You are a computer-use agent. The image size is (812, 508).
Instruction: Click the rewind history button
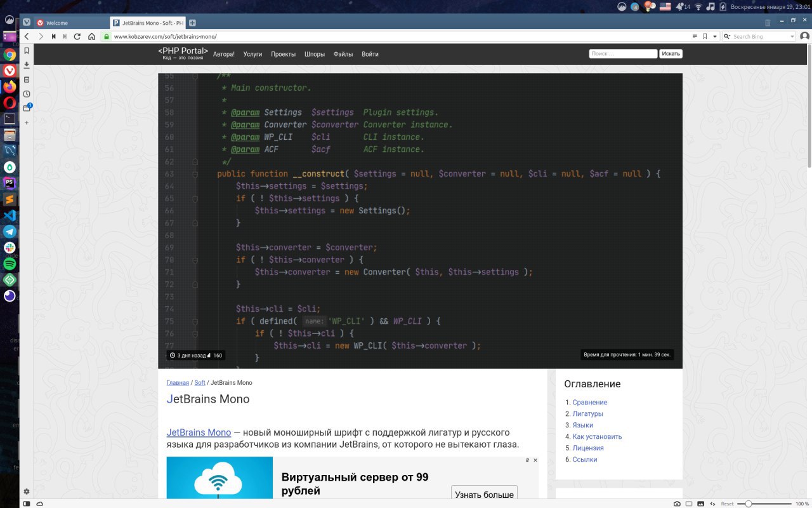point(53,37)
